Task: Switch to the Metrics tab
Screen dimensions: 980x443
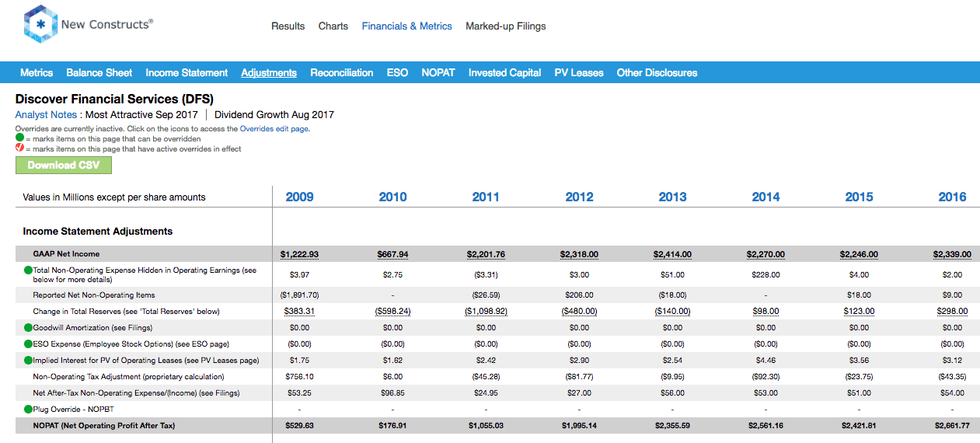Action: tap(37, 72)
